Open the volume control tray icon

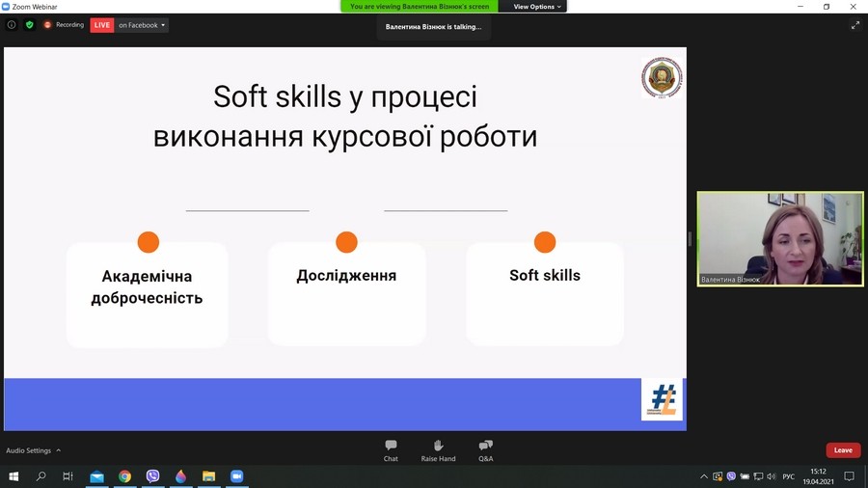tap(772, 476)
